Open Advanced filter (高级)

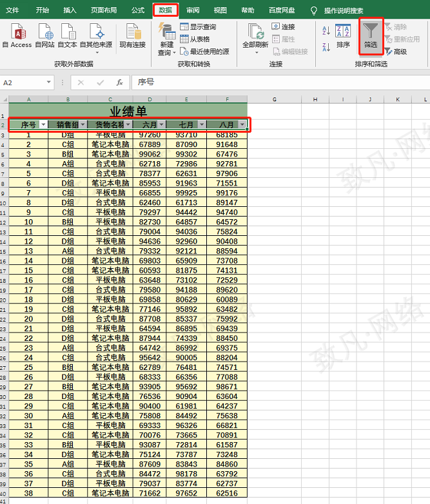click(396, 52)
